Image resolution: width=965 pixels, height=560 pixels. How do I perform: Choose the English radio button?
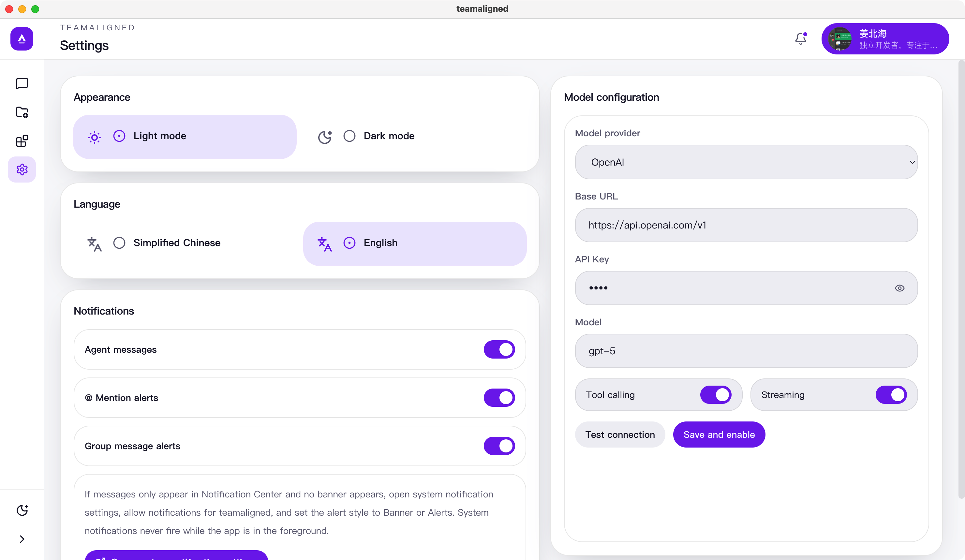[x=349, y=243]
